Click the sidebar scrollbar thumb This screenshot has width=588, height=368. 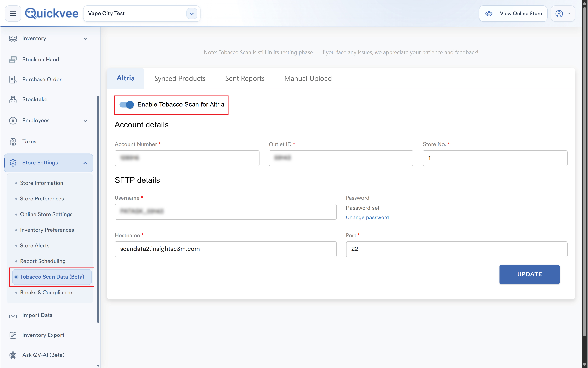[98, 209]
